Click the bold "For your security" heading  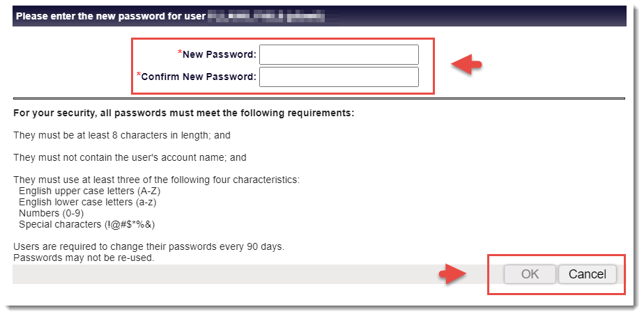click(184, 113)
